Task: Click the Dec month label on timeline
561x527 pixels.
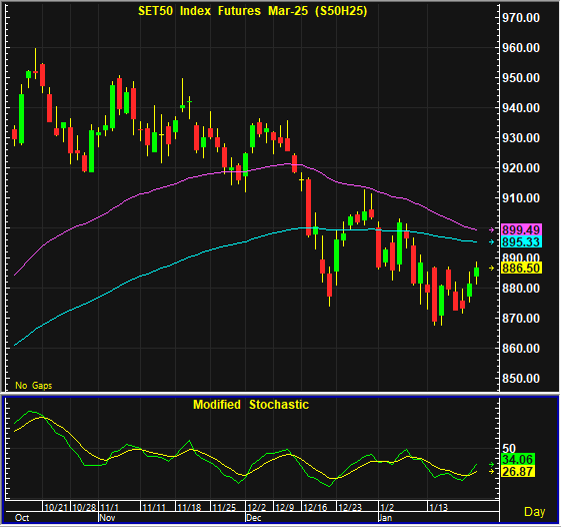Action: (x=254, y=518)
